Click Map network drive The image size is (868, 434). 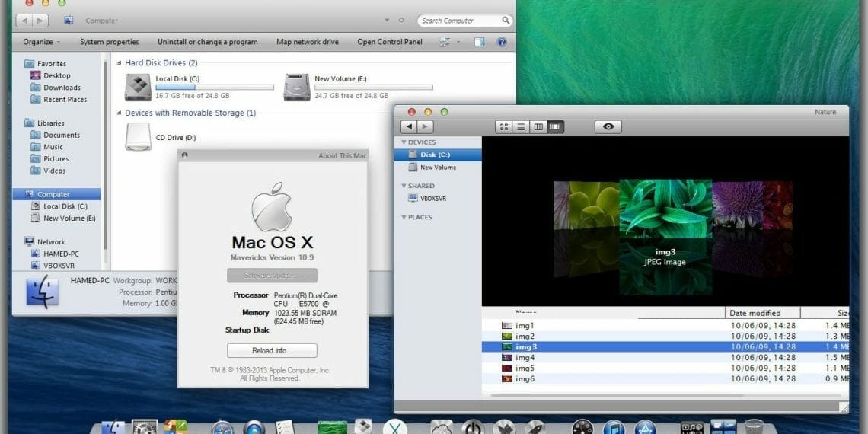(x=307, y=42)
